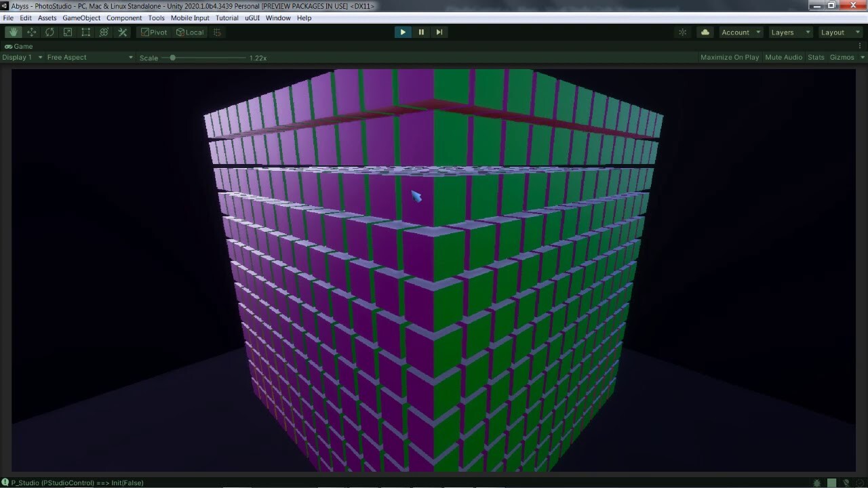Select the Scale tool
Image resolution: width=868 pixels, height=488 pixels.
coord(67,32)
